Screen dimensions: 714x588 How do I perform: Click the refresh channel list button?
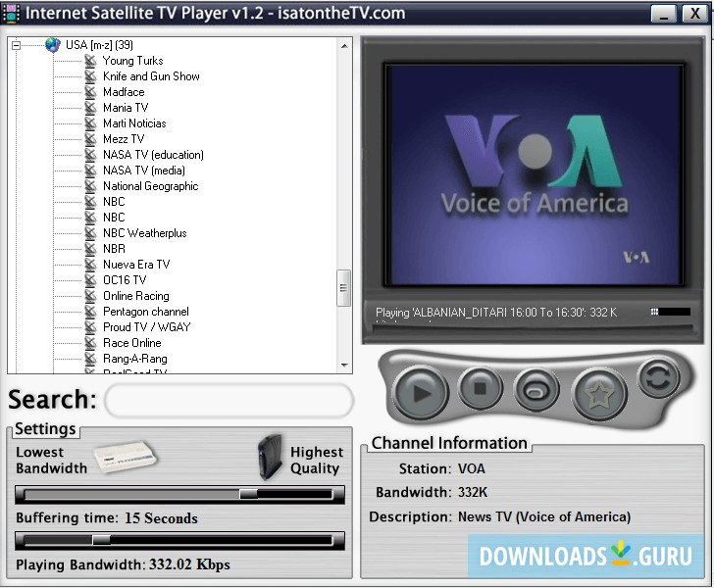point(658,377)
